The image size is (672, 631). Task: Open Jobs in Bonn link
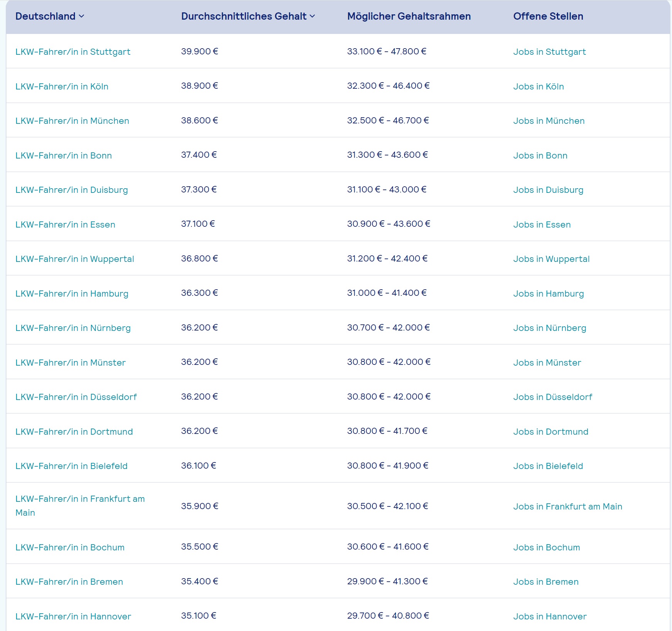click(540, 155)
